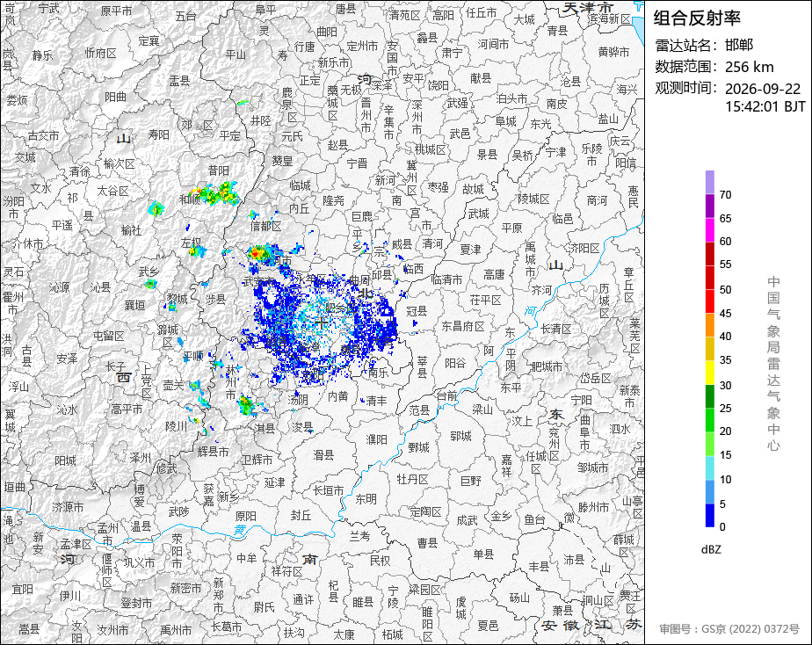Click the vertical 中国气象局雷达气象中心 credit text
812x645 pixels.
pyautogui.click(x=773, y=364)
